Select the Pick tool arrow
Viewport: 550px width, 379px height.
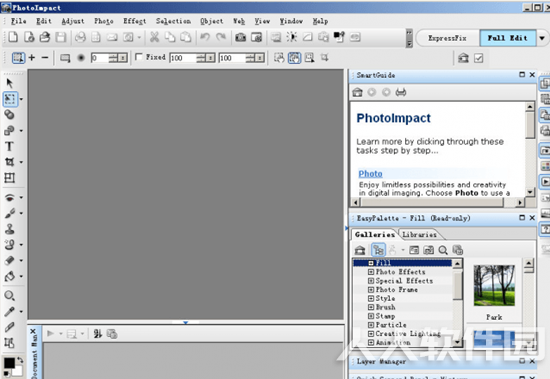pos(9,83)
